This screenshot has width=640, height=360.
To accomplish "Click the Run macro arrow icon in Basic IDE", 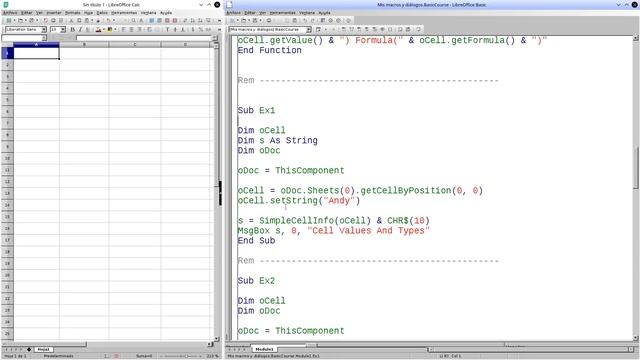I will 326,29.
